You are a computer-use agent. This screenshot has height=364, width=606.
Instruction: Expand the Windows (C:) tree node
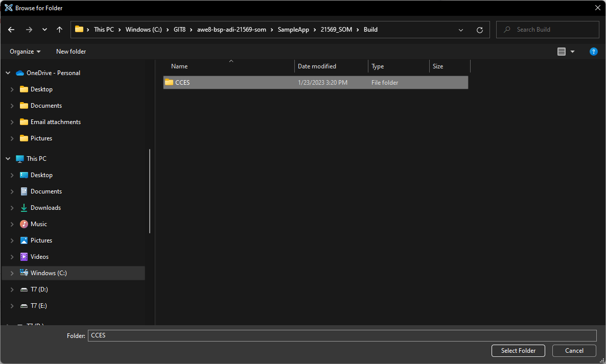[x=12, y=273]
